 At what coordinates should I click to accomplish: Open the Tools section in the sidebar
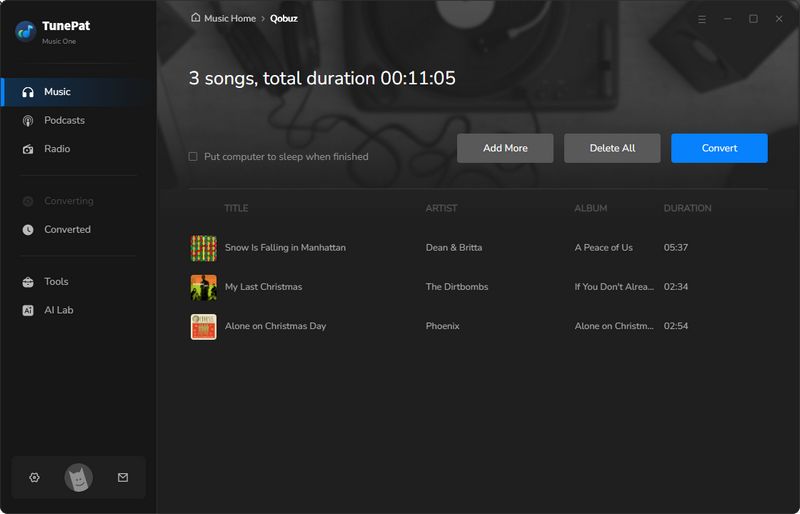click(x=56, y=282)
